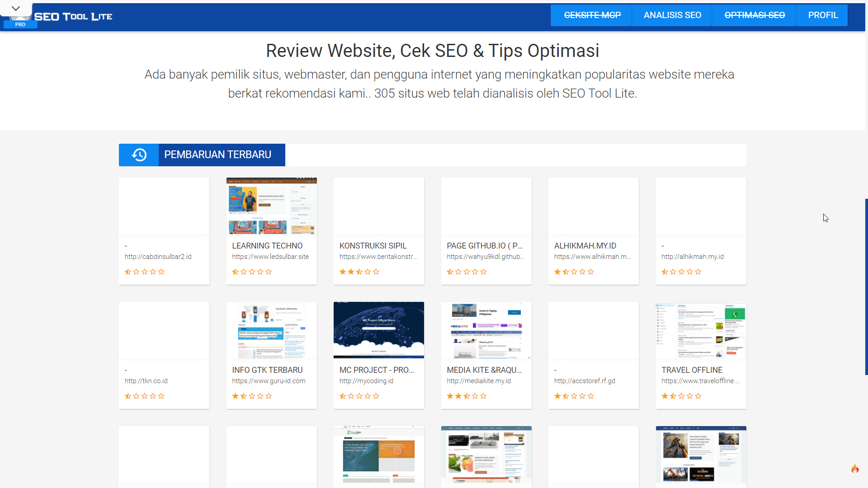Expand the chevron dropdown at top left
Image resolution: width=868 pixels, height=488 pixels.
(16, 8)
